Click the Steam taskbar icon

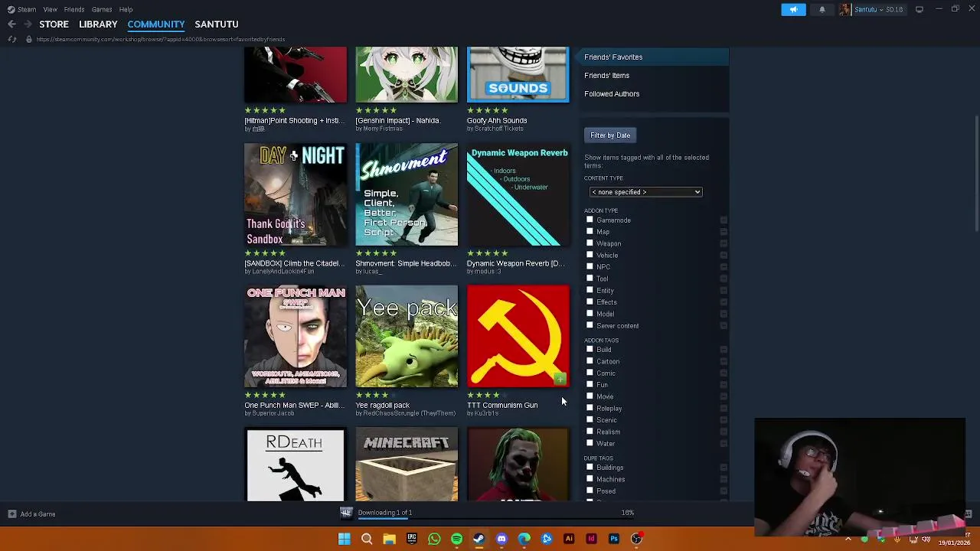click(479, 539)
